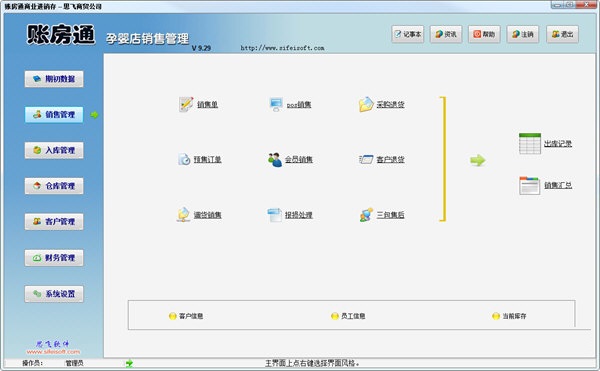
Task: Click the pos销售 monitor icon
Action: coord(276,104)
